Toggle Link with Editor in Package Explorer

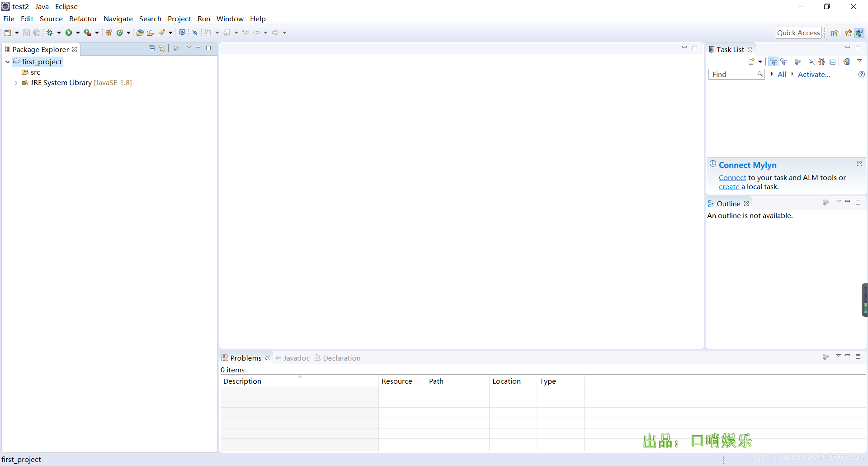162,48
